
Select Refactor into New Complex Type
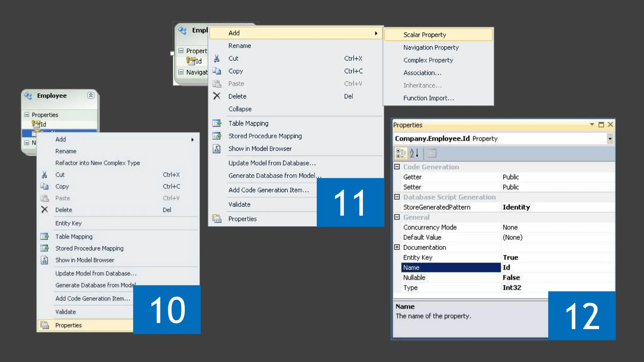97,163
